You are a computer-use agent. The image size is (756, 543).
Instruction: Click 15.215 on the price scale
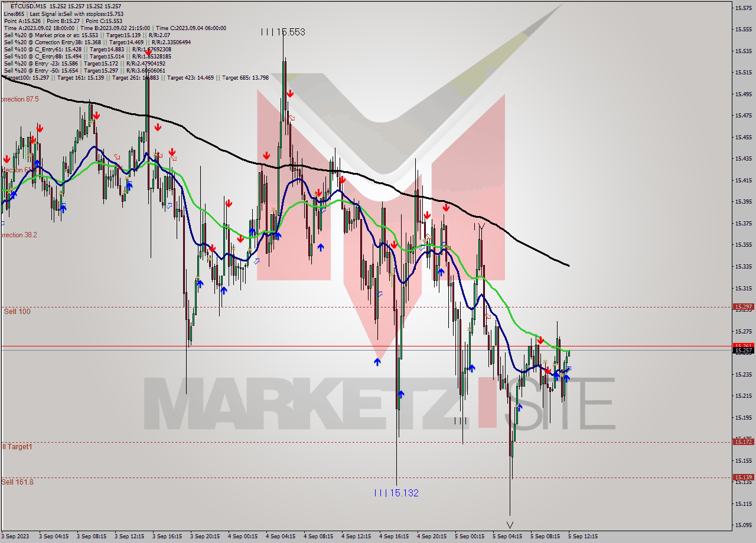743,395
